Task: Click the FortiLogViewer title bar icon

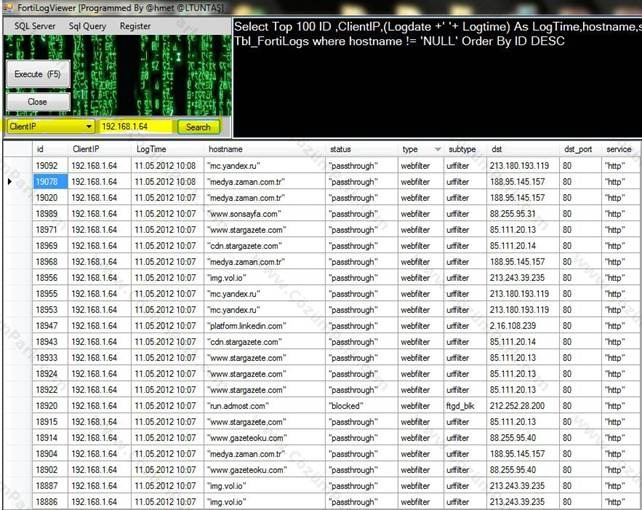Action: 8,7
